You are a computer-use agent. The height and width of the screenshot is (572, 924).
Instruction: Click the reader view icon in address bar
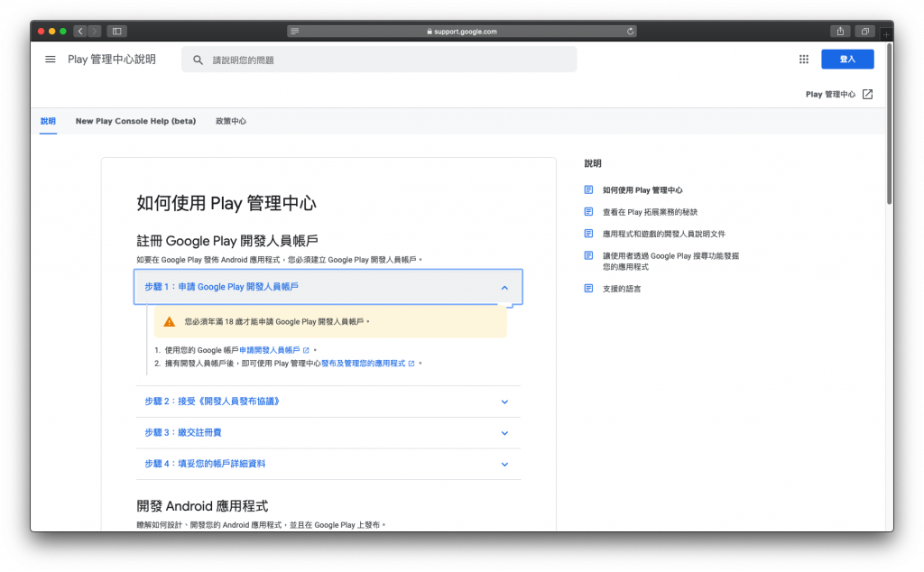[x=295, y=32]
